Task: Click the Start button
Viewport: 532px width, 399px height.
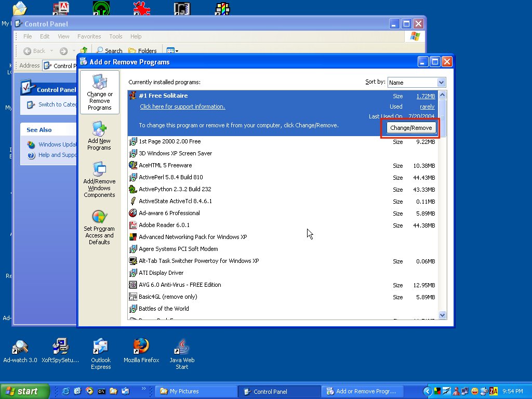Action: click(x=25, y=391)
